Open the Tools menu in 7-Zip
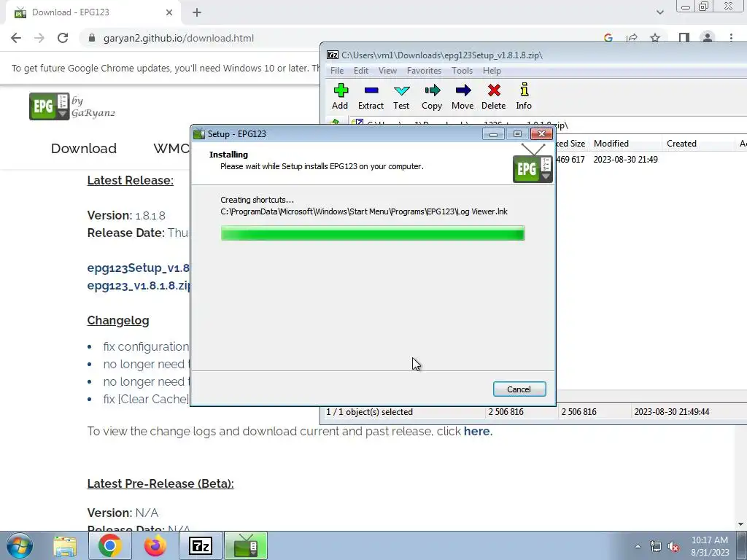The width and height of the screenshot is (747, 560). [x=462, y=71]
